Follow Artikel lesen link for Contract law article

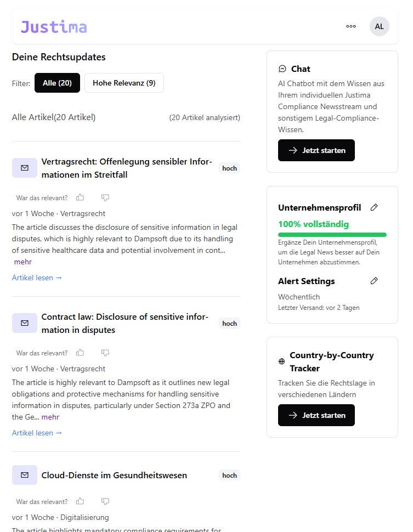coord(37,433)
